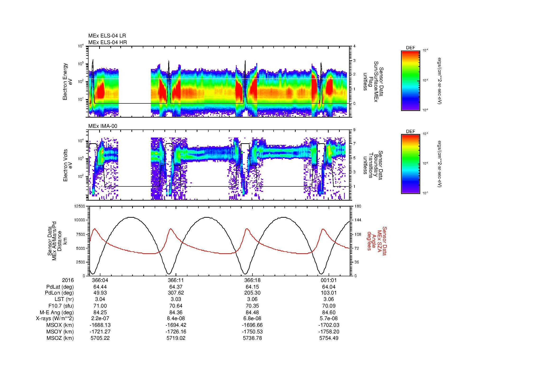Click the M-E Ang value 84.48
Image resolution: width=555 pixels, height=392 pixels.
pyautogui.click(x=252, y=313)
